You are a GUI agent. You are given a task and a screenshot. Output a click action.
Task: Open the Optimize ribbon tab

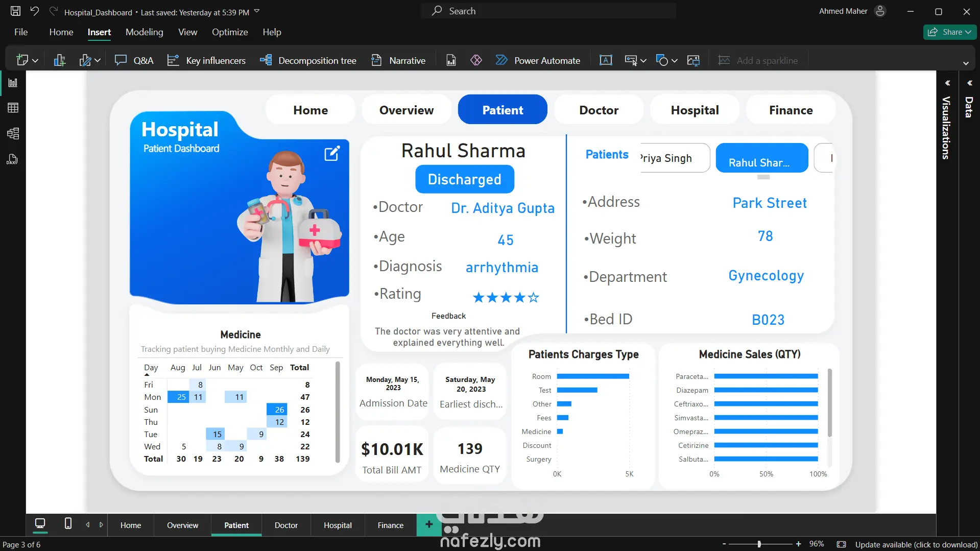[x=230, y=32]
